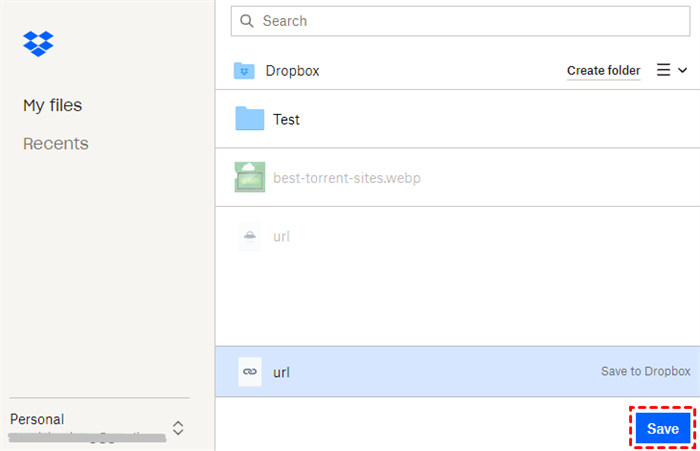The width and height of the screenshot is (700, 451).
Task: Go to My files section
Action: pyautogui.click(x=52, y=105)
